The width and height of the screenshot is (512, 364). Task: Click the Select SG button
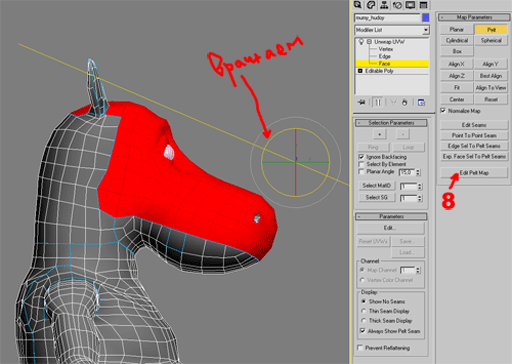pos(377,198)
